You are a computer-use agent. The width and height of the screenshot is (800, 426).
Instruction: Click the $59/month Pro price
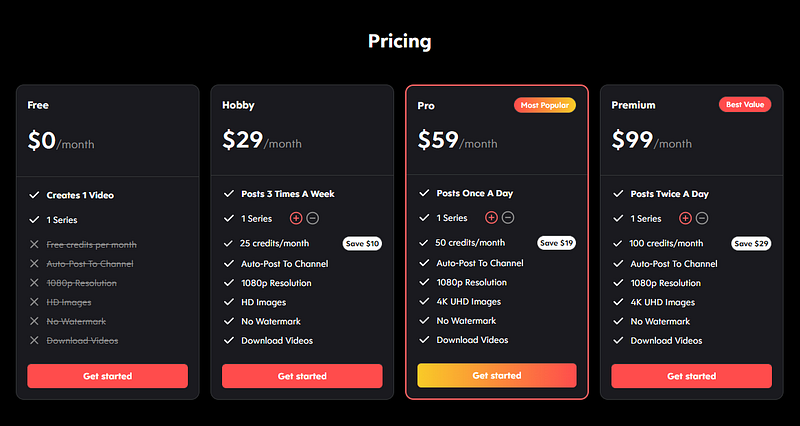[x=457, y=140]
